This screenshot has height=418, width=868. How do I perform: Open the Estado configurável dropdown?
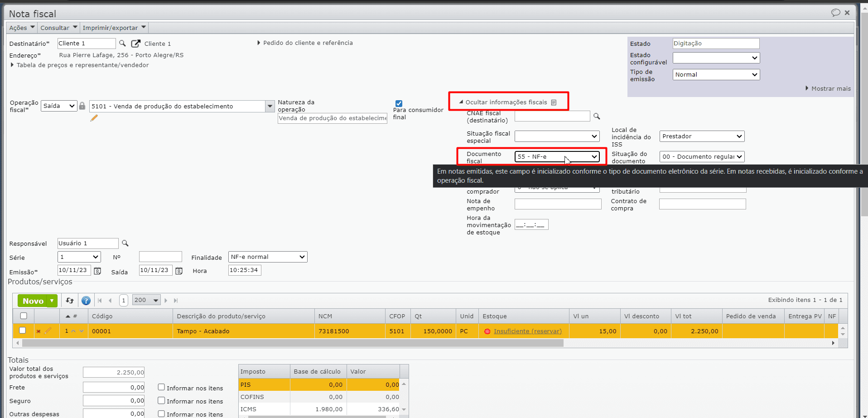tap(716, 58)
